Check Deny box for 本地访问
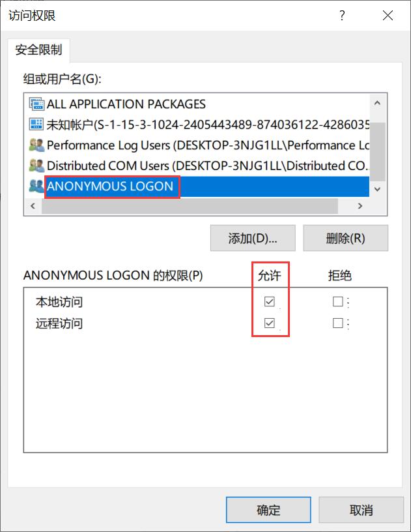 pyautogui.click(x=338, y=301)
